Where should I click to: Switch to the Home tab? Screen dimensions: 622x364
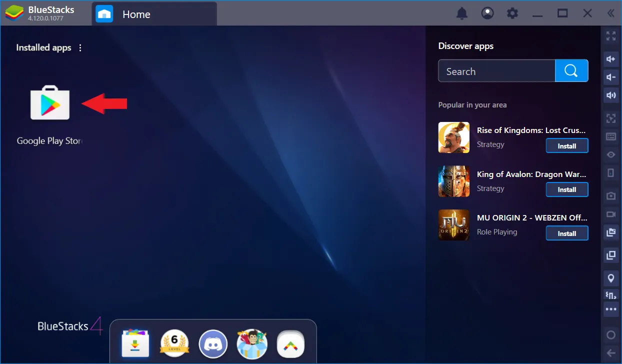(154, 14)
